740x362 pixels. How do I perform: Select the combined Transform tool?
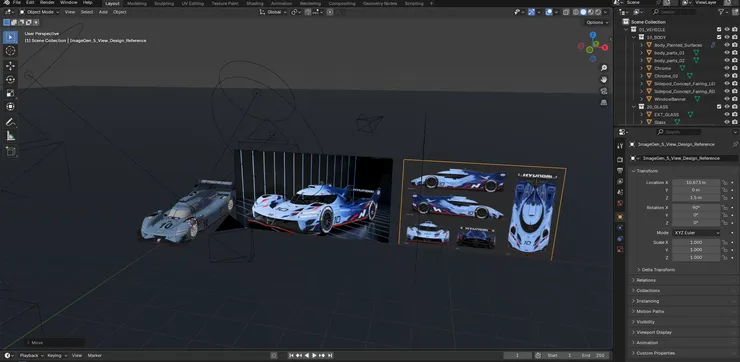click(x=10, y=107)
